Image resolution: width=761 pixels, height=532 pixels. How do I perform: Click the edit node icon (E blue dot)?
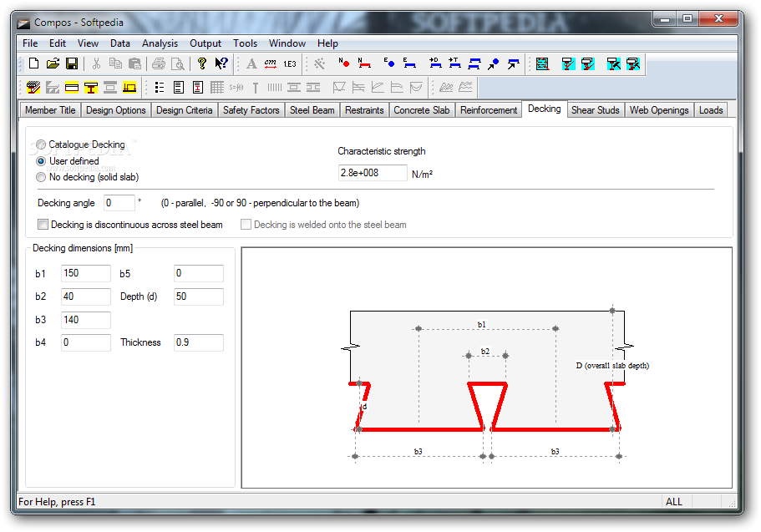389,63
